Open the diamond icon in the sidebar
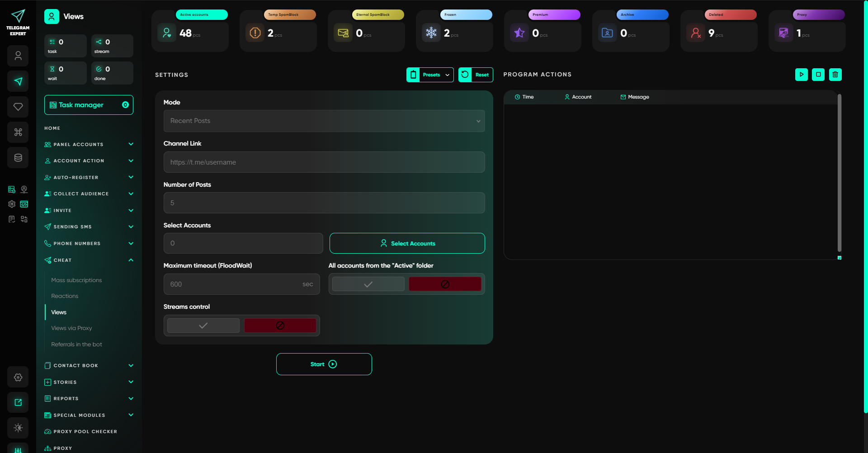The height and width of the screenshot is (453, 868). coord(18,107)
